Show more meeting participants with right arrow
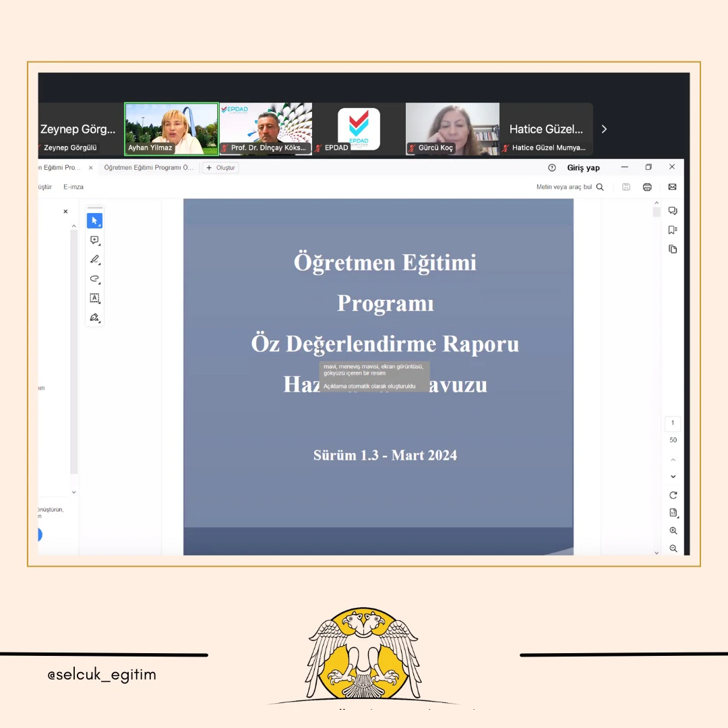This screenshot has height=728, width=728. [x=604, y=129]
